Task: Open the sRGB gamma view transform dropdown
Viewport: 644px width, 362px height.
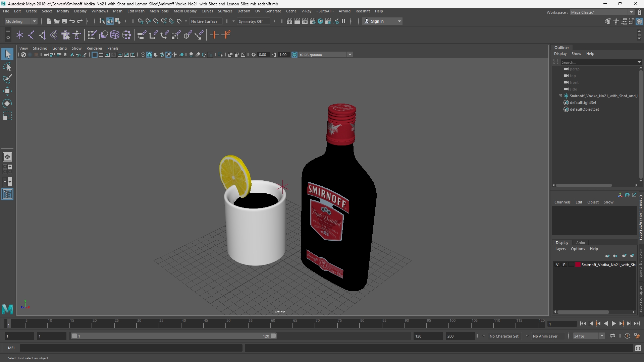Action: coord(326,55)
